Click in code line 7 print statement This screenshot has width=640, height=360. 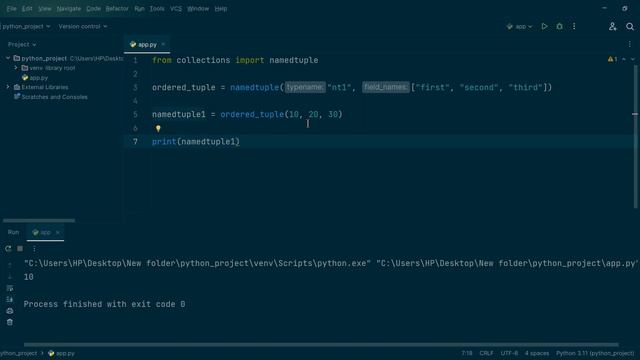coord(196,142)
